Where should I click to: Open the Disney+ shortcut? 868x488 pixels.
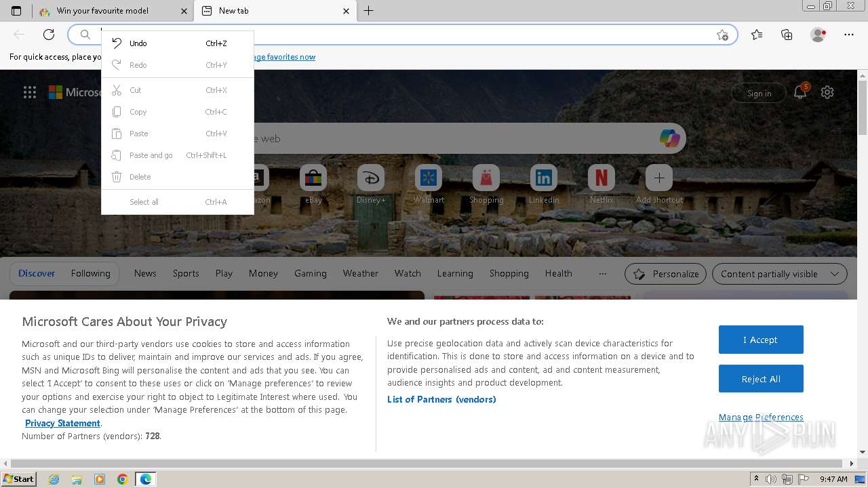[x=371, y=184]
